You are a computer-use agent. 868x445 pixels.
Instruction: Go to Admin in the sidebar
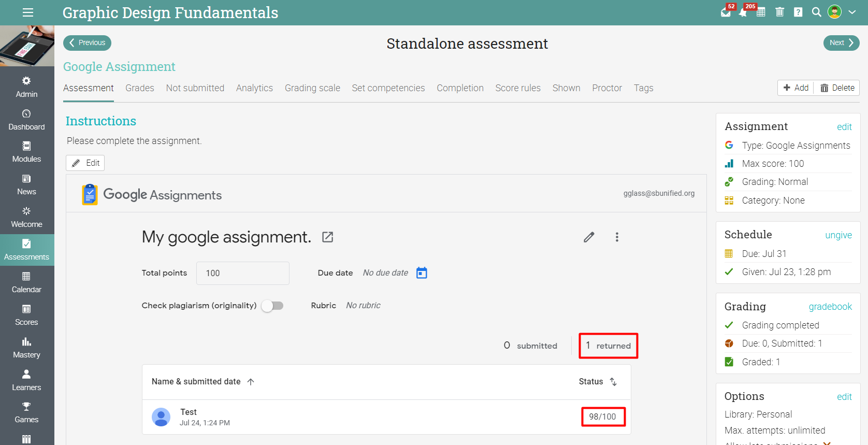[26, 87]
